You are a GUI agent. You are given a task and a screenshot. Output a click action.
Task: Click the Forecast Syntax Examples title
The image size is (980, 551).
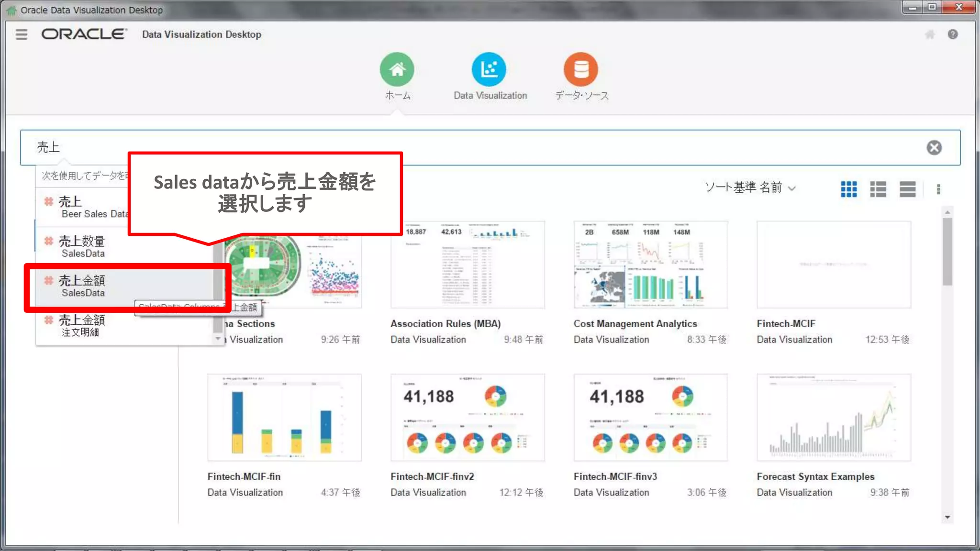pyautogui.click(x=815, y=477)
